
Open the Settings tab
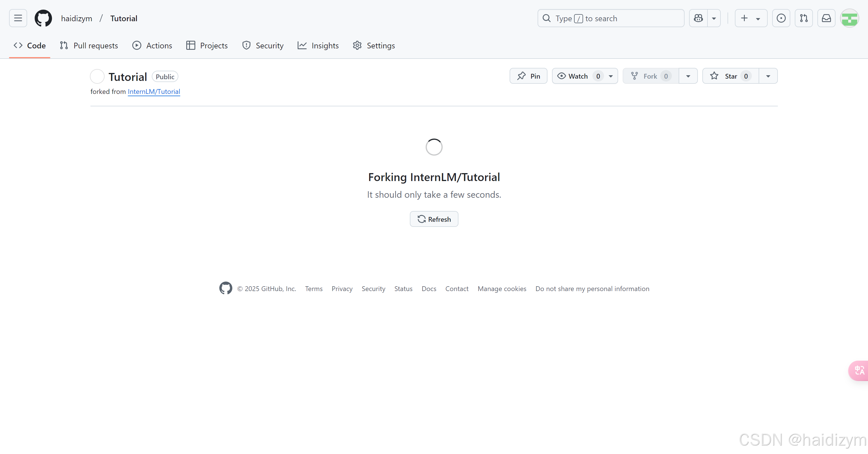374,46
